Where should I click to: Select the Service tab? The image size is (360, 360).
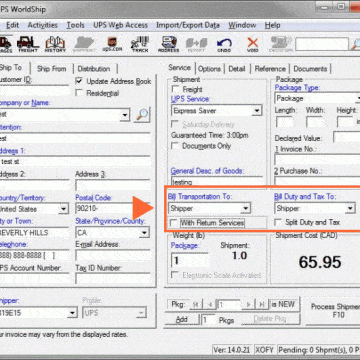click(x=179, y=68)
